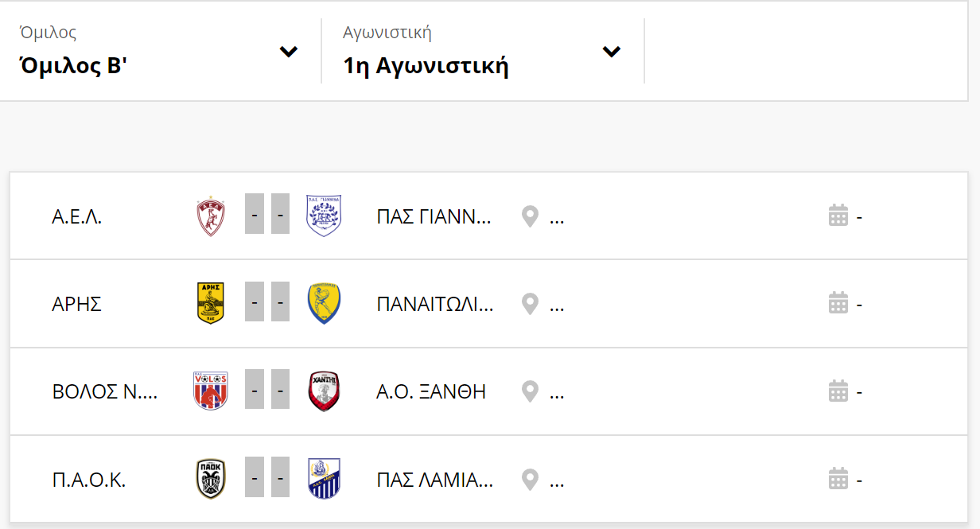Click the ΠΑΣ Λαμία striped crest
This screenshot has height=529, width=980.
coord(324,479)
